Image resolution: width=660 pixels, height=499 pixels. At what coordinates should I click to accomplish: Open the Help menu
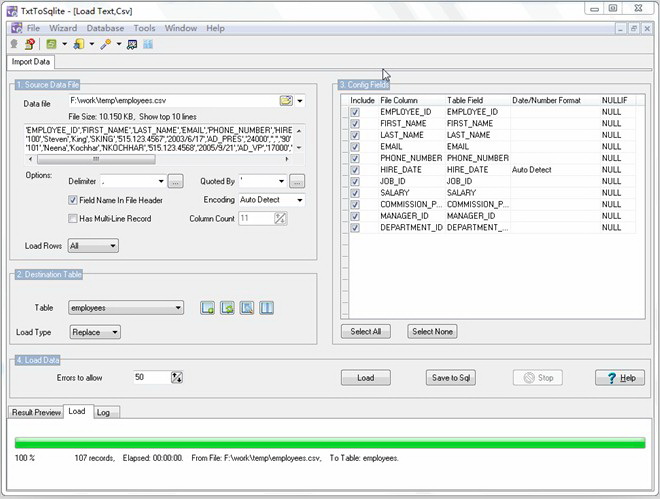pyautogui.click(x=215, y=28)
